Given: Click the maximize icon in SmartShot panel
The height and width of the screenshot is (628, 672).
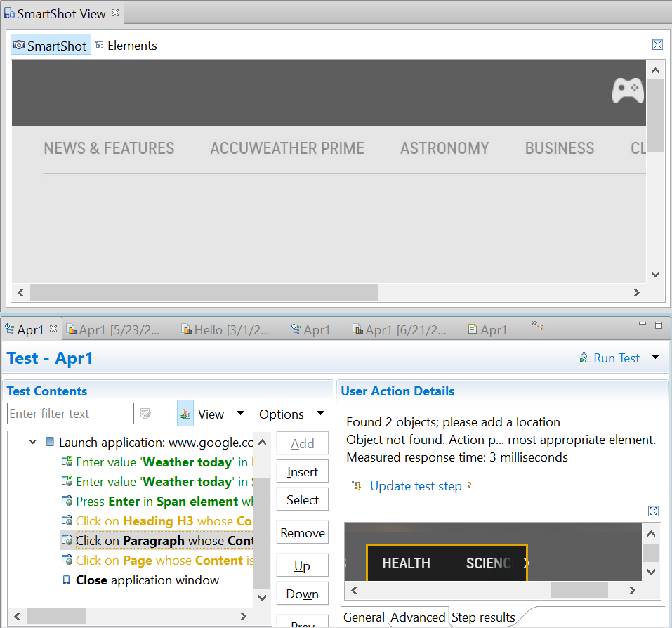Looking at the screenshot, I should (x=657, y=45).
